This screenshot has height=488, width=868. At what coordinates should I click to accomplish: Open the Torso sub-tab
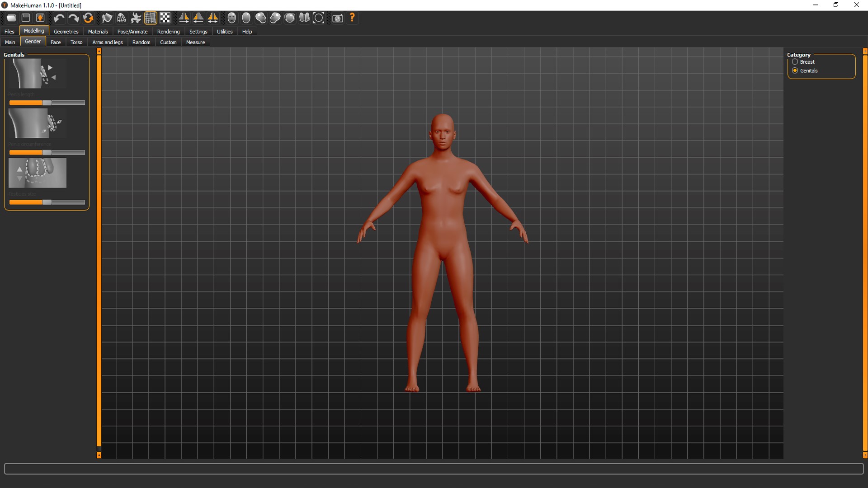pos(76,42)
